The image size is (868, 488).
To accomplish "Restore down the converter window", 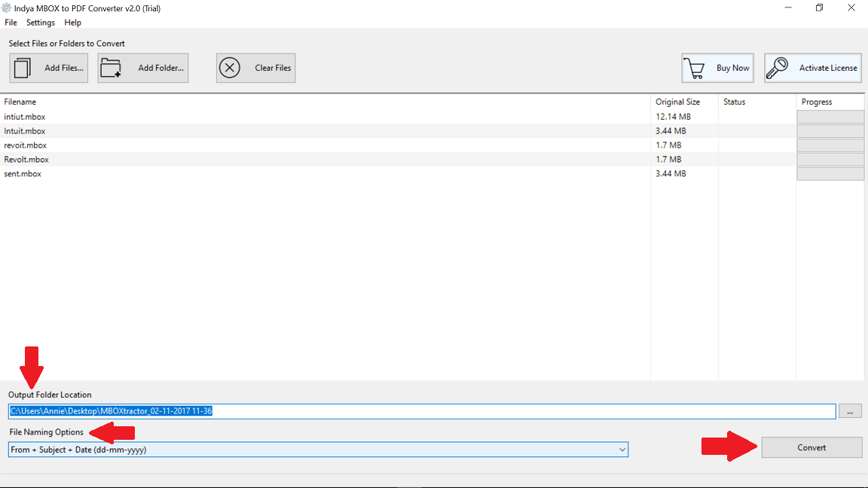I will (x=819, y=8).
